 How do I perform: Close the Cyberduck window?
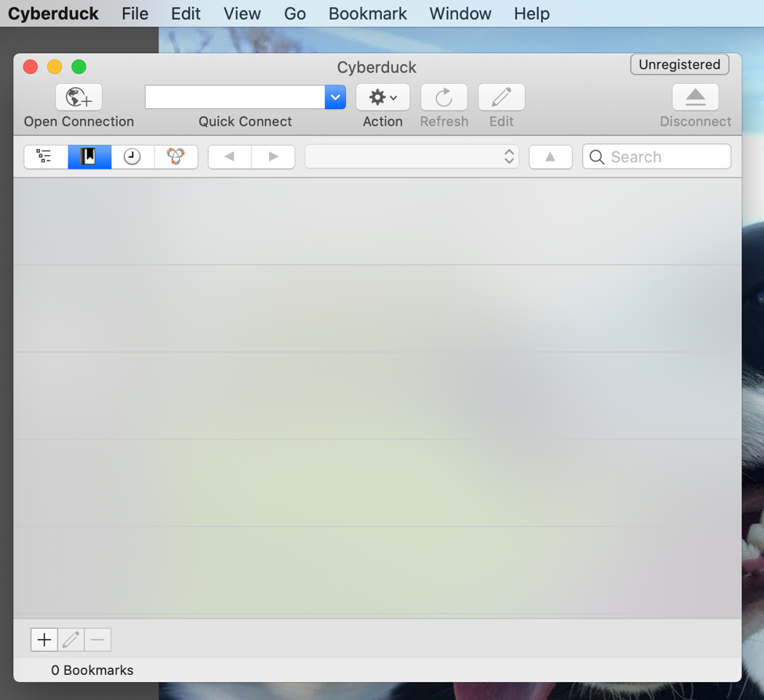point(31,67)
